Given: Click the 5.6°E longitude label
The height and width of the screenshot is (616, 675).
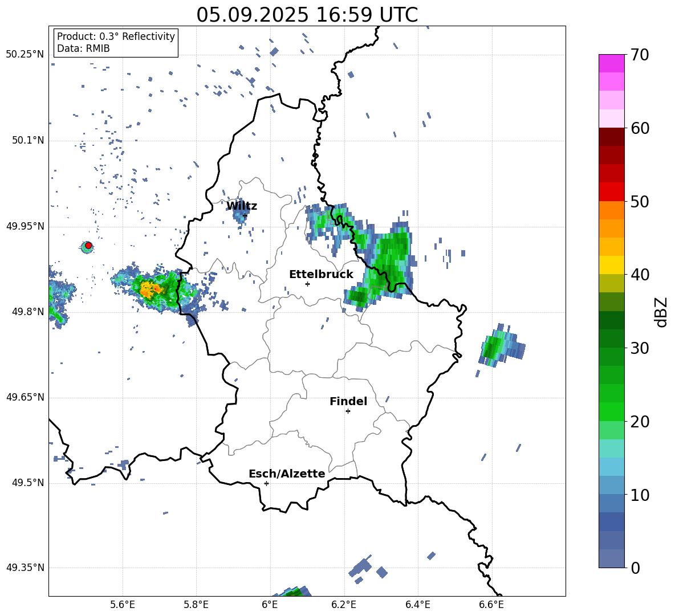Looking at the screenshot, I should [x=123, y=605].
